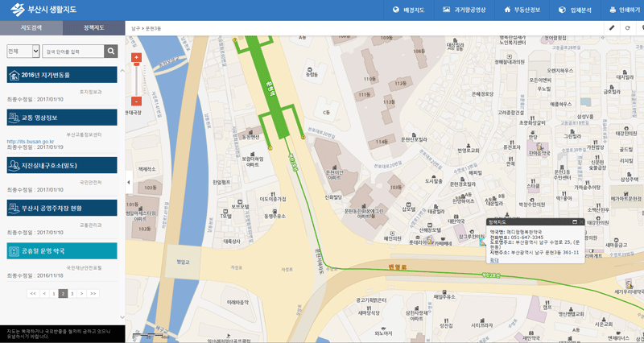Zoom out with the minus button
The image size is (644, 343).
[136, 101]
